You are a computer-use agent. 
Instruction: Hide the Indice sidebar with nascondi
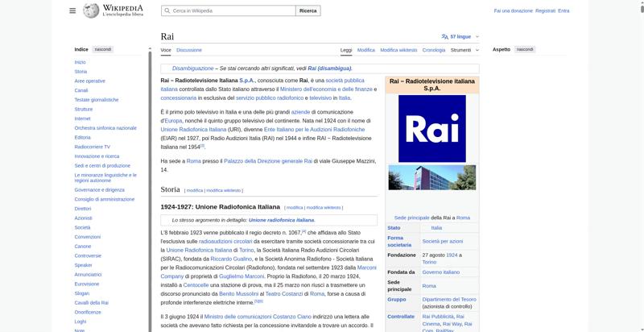click(103, 49)
